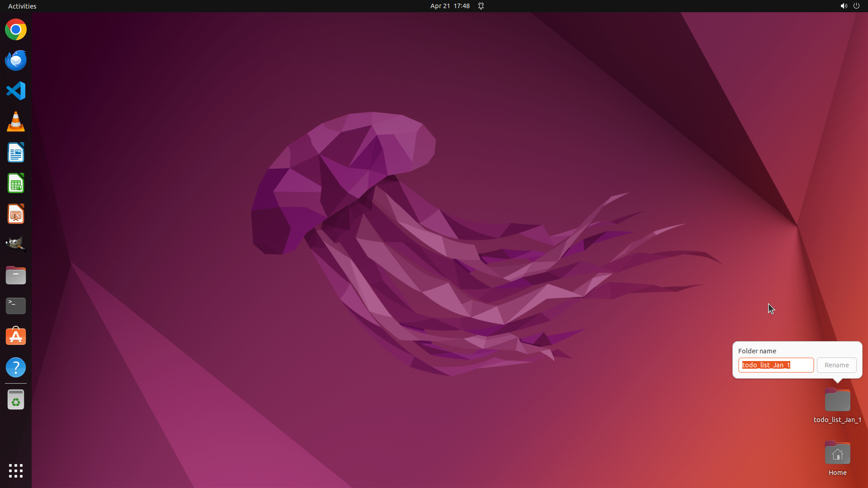This screenshot has height=488, width=868.
Task: Open the Trash from the dock
Action: point(16,400)
